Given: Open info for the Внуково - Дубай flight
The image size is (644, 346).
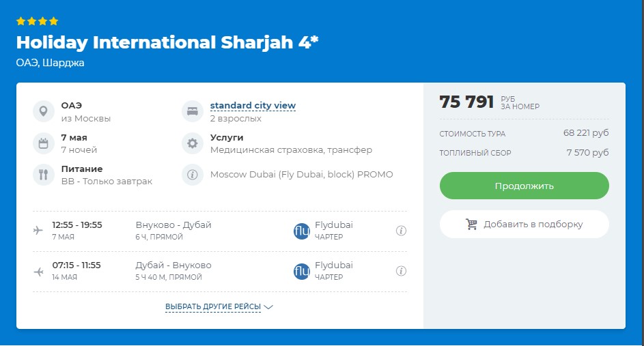Looking at the screenshot, I should pyautogui.click(x=401, y=231).
